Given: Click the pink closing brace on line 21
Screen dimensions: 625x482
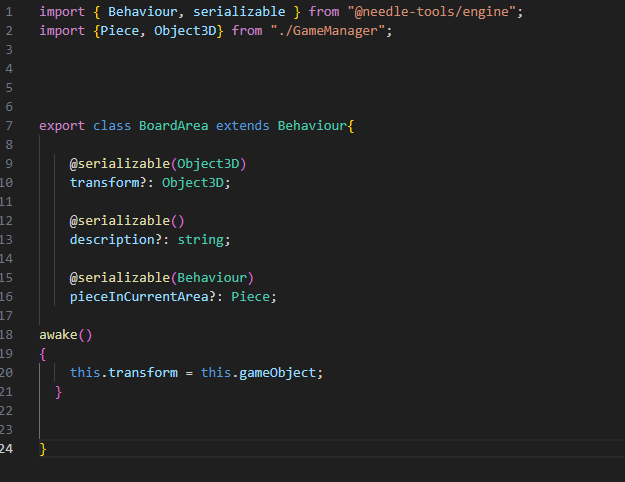Looking at the screenshot, I should point(58,392).
